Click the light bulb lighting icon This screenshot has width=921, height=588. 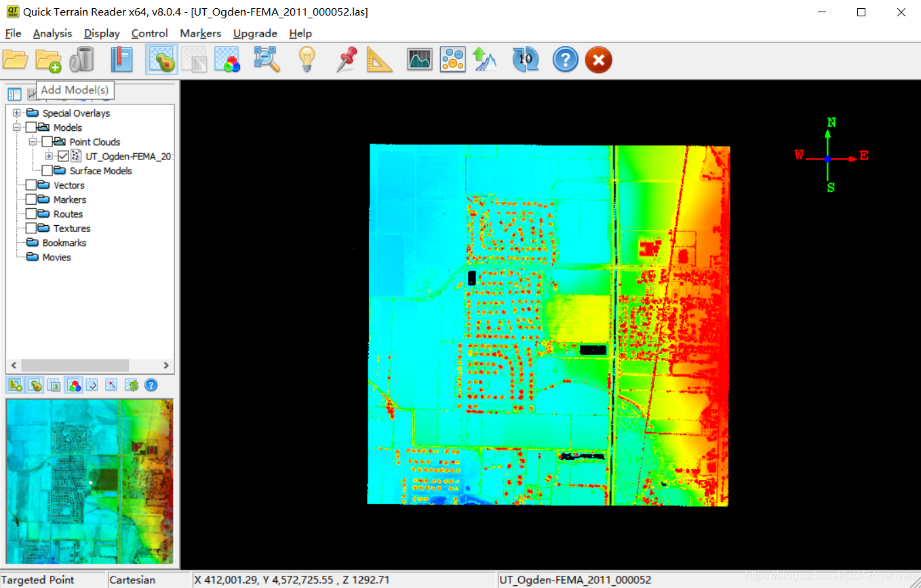tap(307, 60)
